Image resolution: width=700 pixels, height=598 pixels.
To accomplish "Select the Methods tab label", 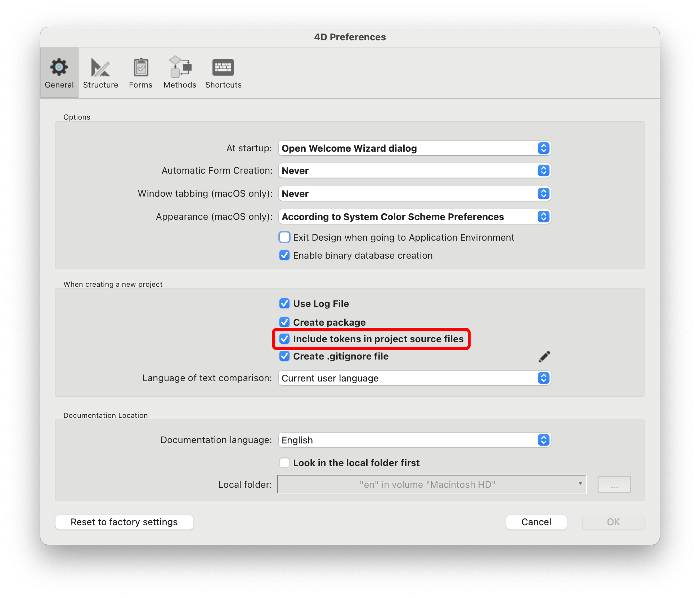I will click(180, 85).
